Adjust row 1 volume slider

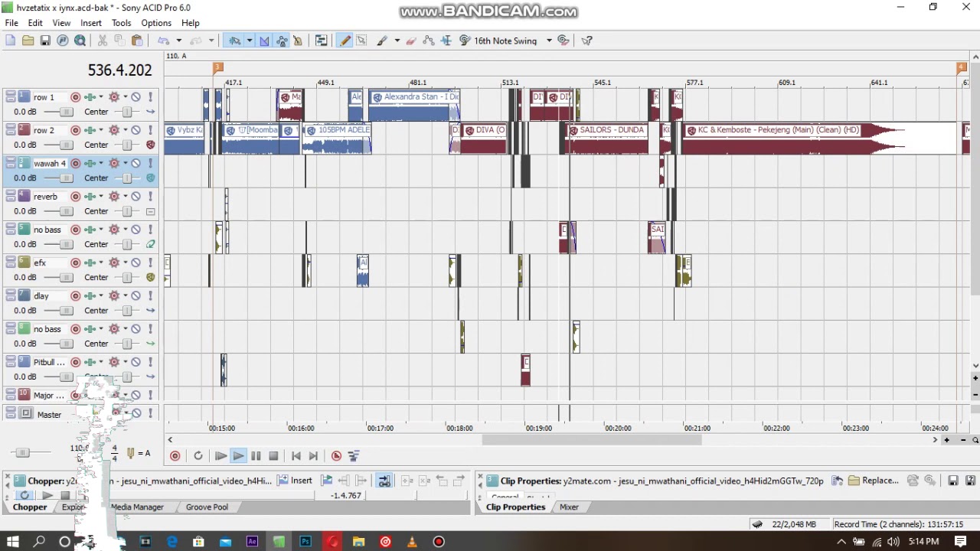coord(67,112)
